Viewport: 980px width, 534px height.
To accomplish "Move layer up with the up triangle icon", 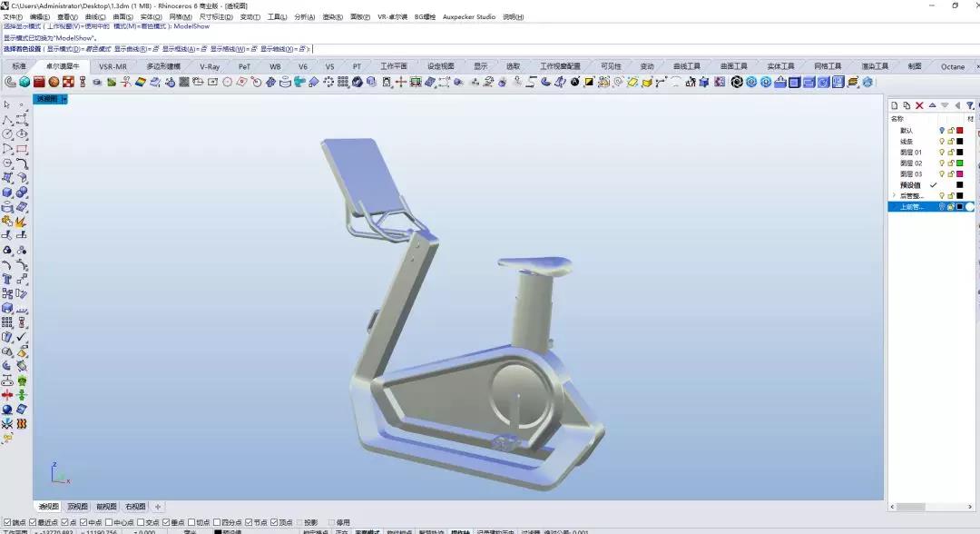I will (932, 105).
